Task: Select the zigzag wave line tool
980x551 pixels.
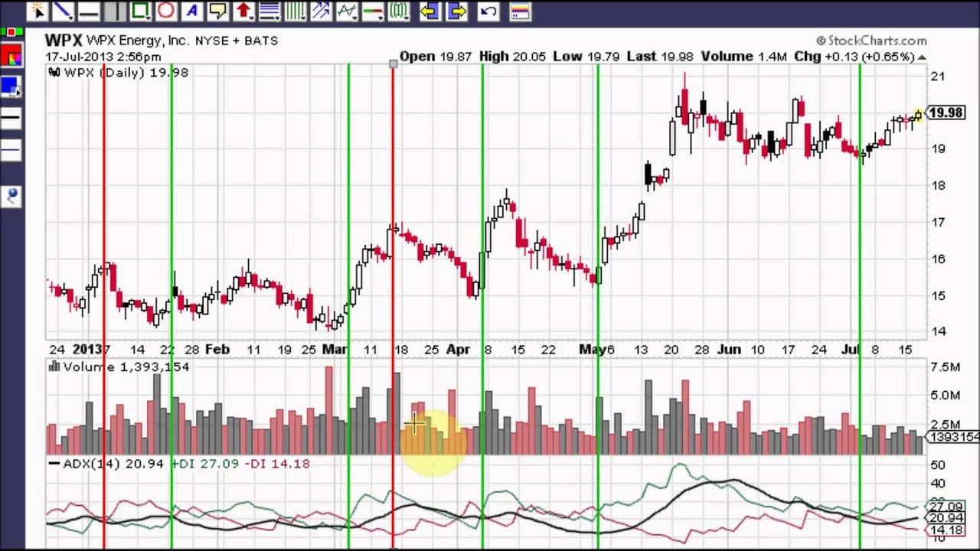Action: point(347,11)
